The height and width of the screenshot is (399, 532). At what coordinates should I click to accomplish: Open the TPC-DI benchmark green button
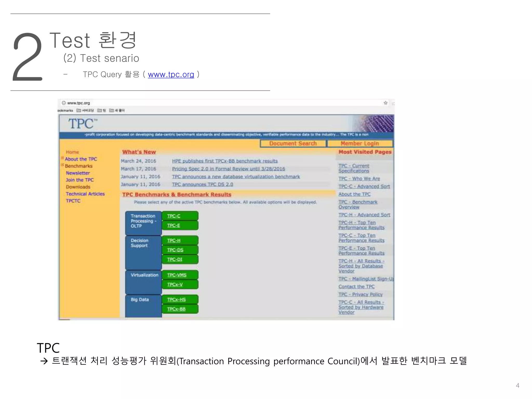pyautogui.click(x=180, y=260)
